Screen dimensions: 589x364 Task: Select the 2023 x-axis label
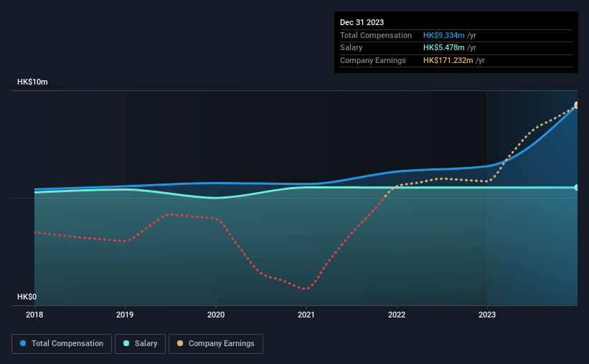pyautogui.click(x=487, y=315)
